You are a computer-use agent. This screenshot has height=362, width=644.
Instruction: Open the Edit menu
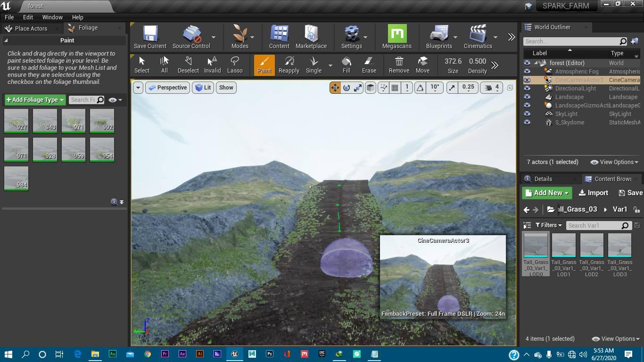pyautogui.click(x=28, y=17)
